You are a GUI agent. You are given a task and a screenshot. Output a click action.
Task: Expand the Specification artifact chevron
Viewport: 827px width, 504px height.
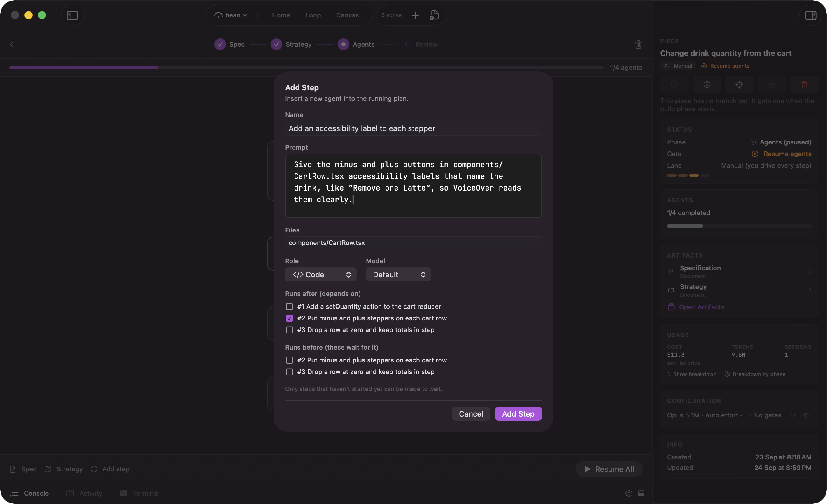coord(810,271)
